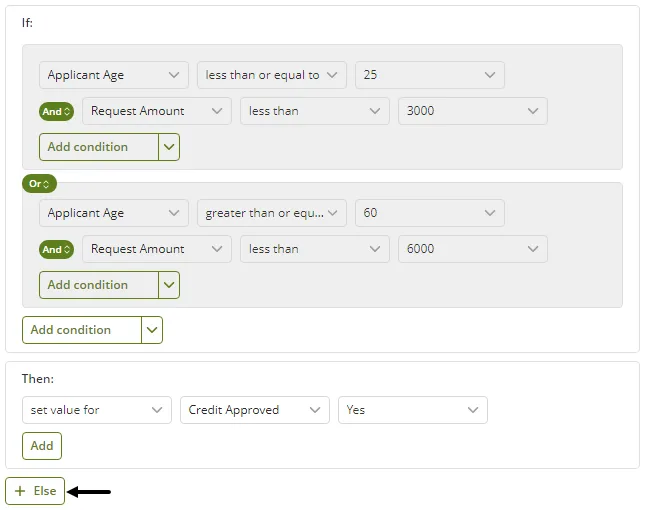
Task: Click the Add button under Then
Action: click(42, 446)
